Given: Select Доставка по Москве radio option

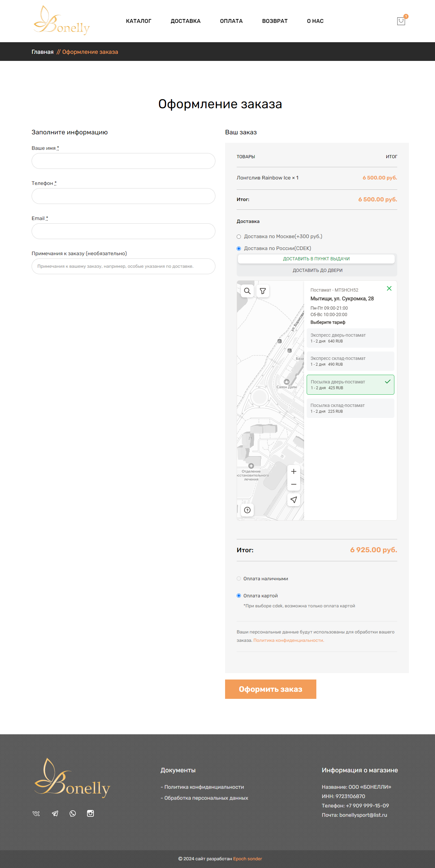Looking at the screenshot, I should (239, 236).
